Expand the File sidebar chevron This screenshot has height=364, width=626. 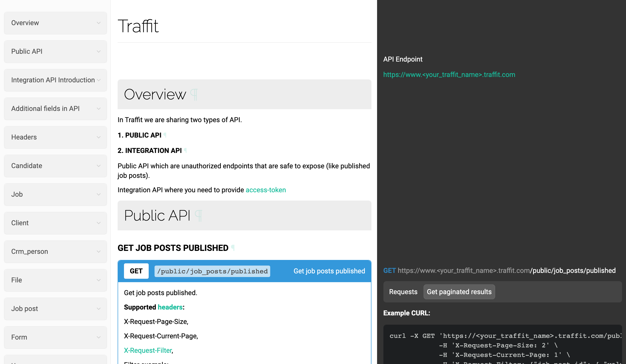tap(99, 280)
